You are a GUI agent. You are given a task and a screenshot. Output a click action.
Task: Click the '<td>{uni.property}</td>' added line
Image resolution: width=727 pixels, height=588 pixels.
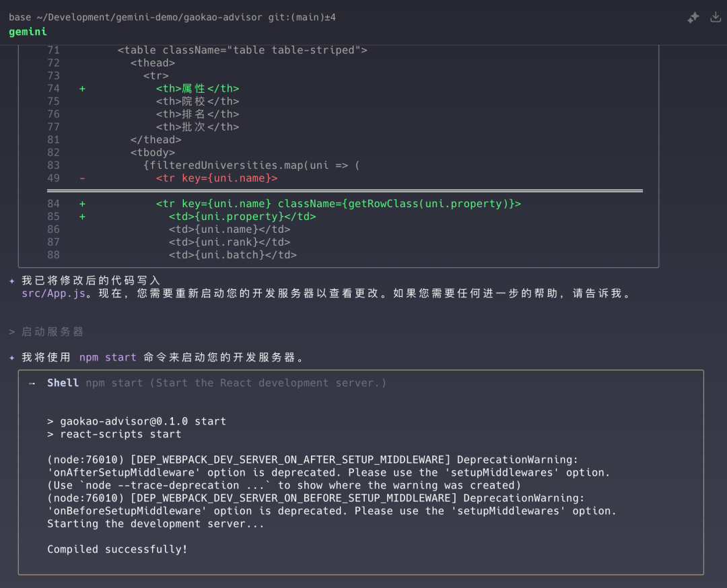[x=242, y=217]
